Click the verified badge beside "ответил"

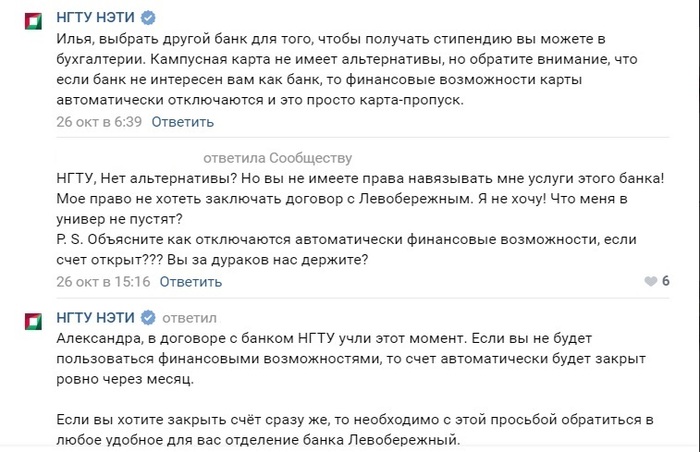click(x=149, y=318)
